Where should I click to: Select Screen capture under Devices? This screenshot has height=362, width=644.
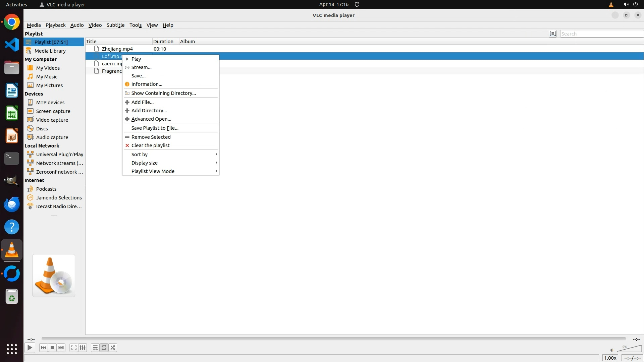(x=53, y=111)
